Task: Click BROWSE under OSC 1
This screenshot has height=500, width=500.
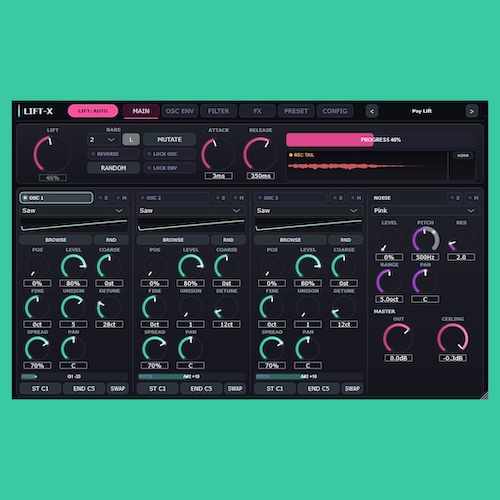Action: click(x=56, y=240)
